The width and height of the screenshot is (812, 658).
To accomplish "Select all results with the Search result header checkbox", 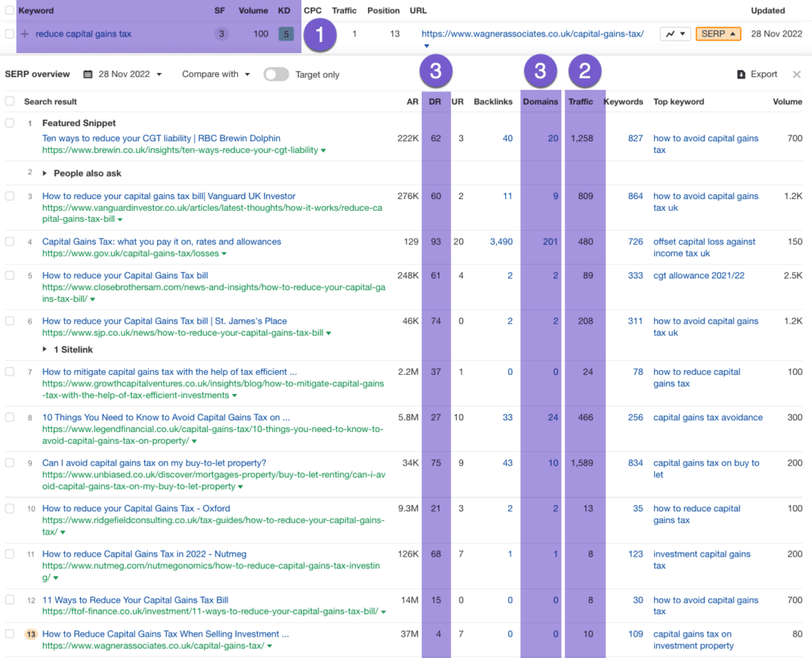I will click(x=10, y=101).
